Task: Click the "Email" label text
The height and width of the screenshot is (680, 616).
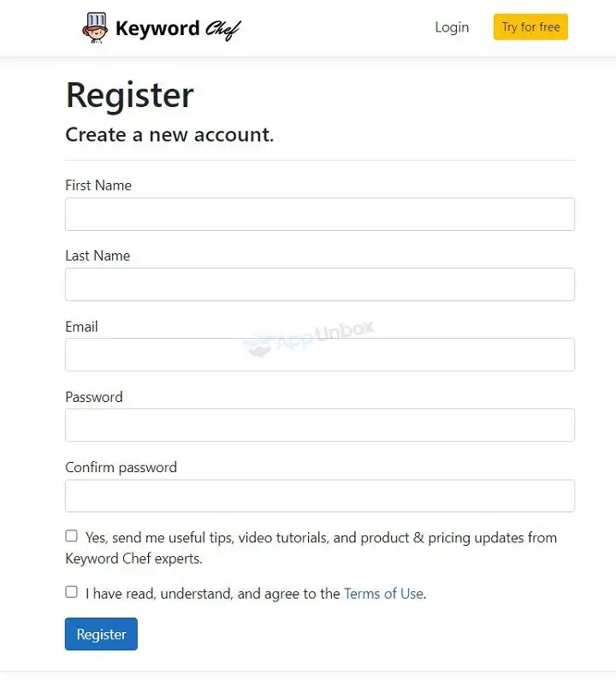Action: 81,326
